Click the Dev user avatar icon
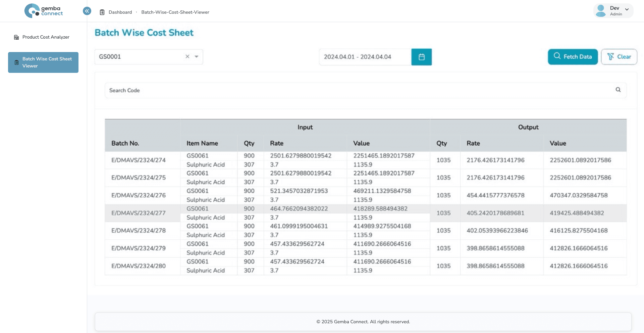644x333 pixels. [x=601, y=11]
